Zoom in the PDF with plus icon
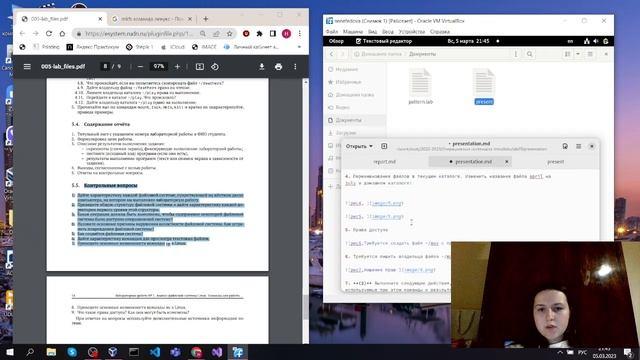 (x=177, y=67)
